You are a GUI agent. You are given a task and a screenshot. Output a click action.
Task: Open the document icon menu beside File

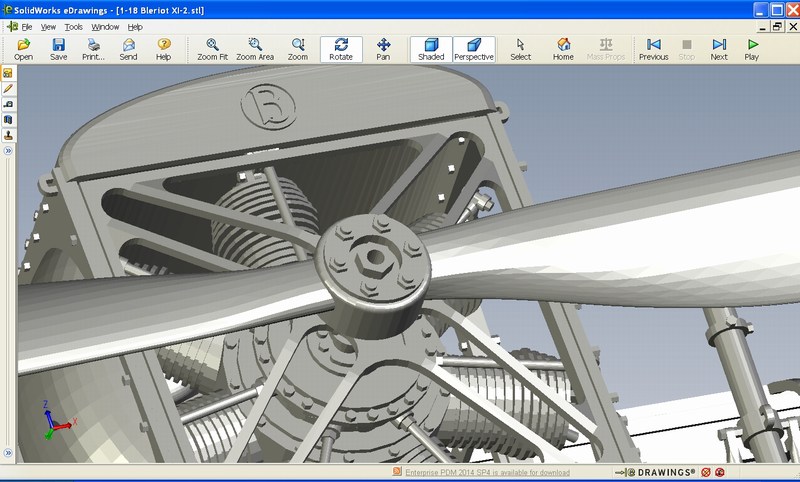coord(13,27)
